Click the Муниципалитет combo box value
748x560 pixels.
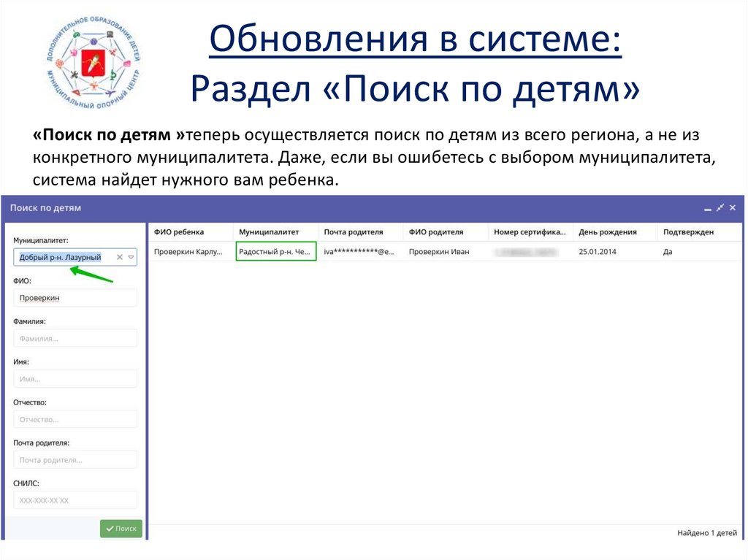pyautogui.click(x=60, y=257)
